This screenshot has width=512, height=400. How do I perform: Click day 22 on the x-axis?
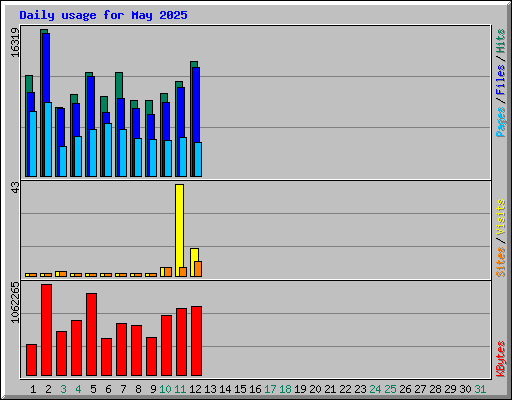345,389
